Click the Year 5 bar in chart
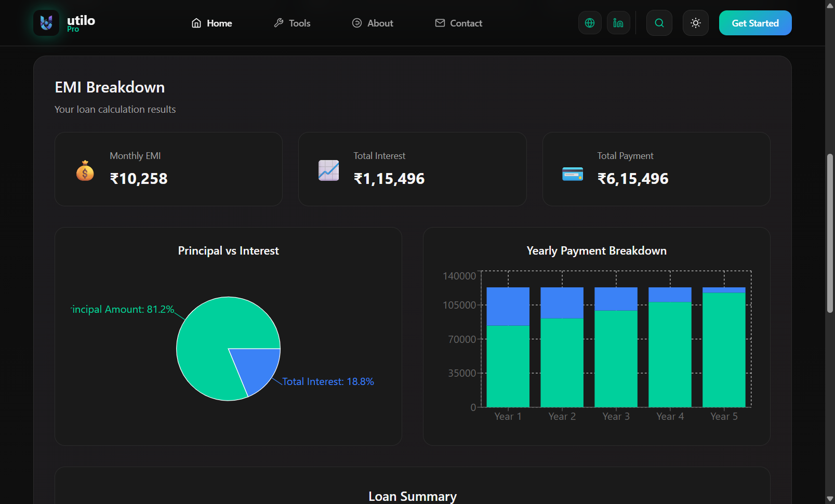The width and height of the screenshot is (835, 504). (724, 353)
